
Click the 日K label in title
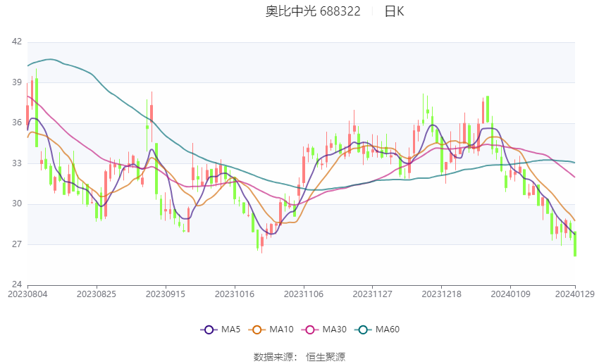coord(394,11)
